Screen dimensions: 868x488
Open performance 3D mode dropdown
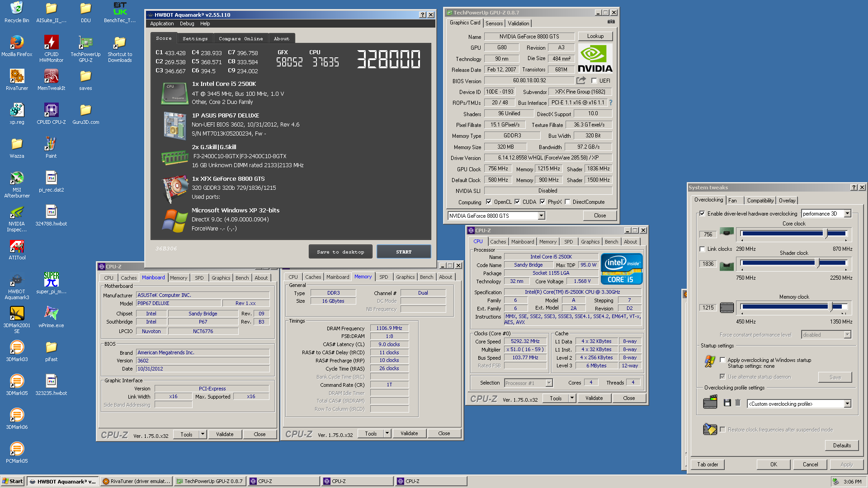(x=826, y=214)
